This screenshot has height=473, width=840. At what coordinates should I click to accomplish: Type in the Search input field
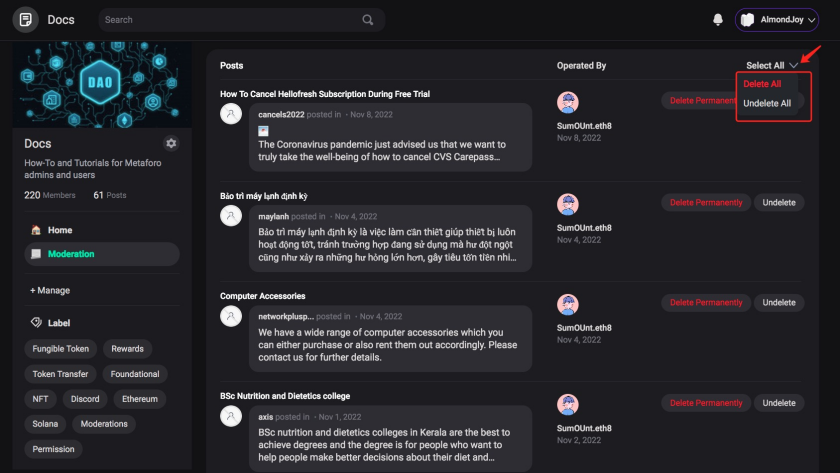[x=230, y=19]
